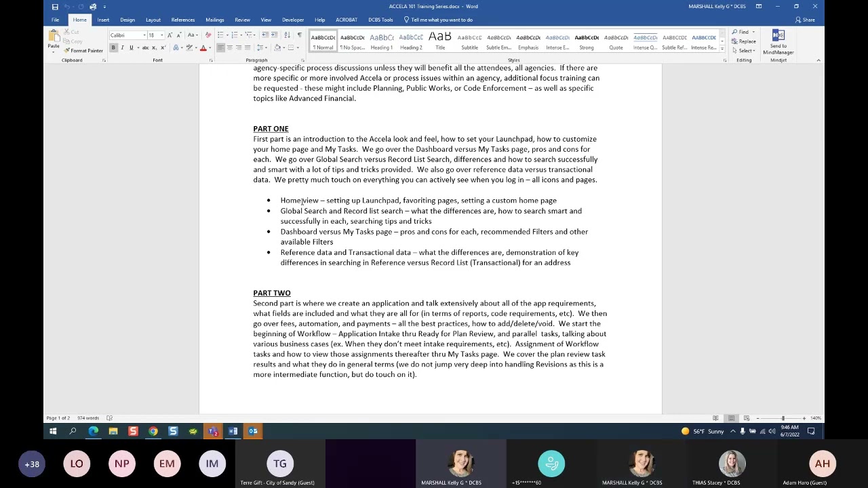Click the Numbering list icon
This screenshot has height=488, width=868.
tap(235, 35)
